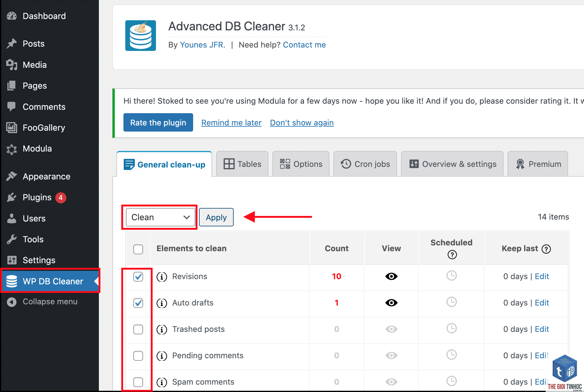584x392 pixels.
Task: Click the Scheduled column help icon
Action: [452, 255]
